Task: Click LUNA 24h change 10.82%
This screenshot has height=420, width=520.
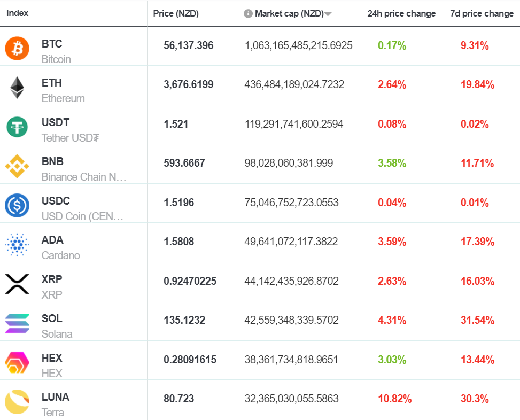Action: 394,399
